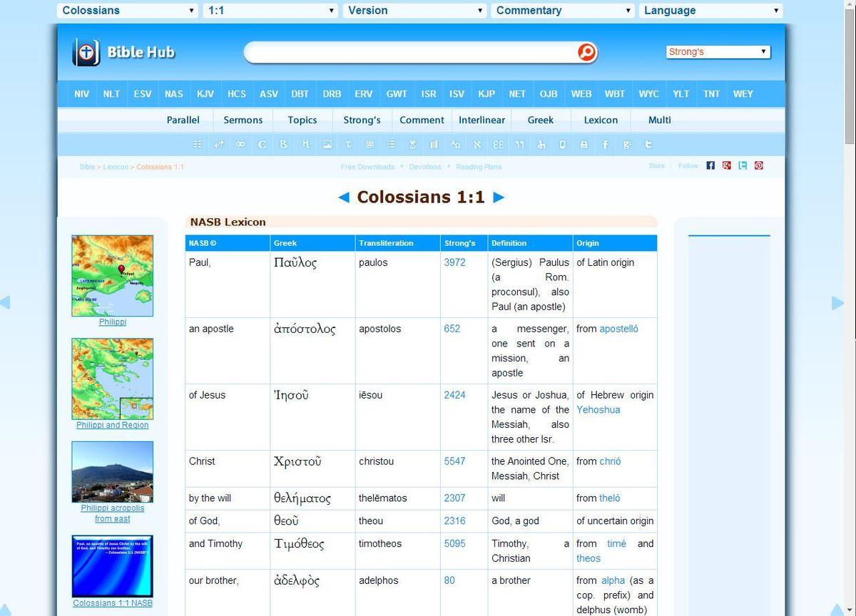
Task: Follow the apostellō origin link
Action: pyautogui.click(x=619, y=329)
